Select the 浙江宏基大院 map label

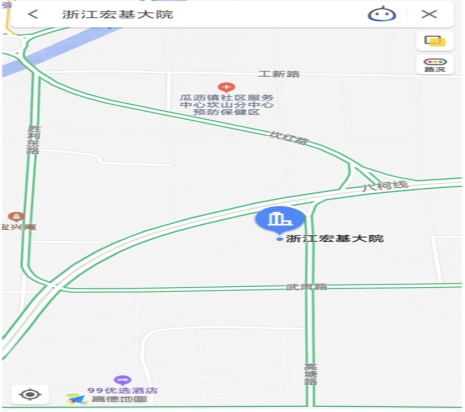[334, 238]
